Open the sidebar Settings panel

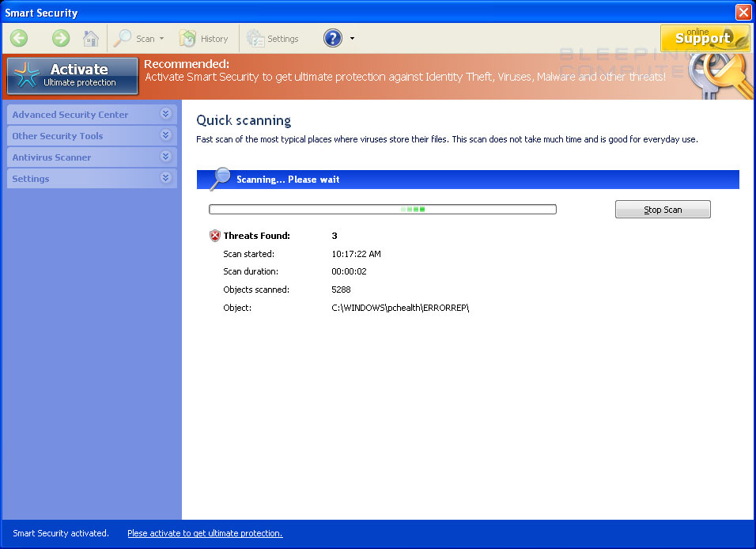(92, 179)
